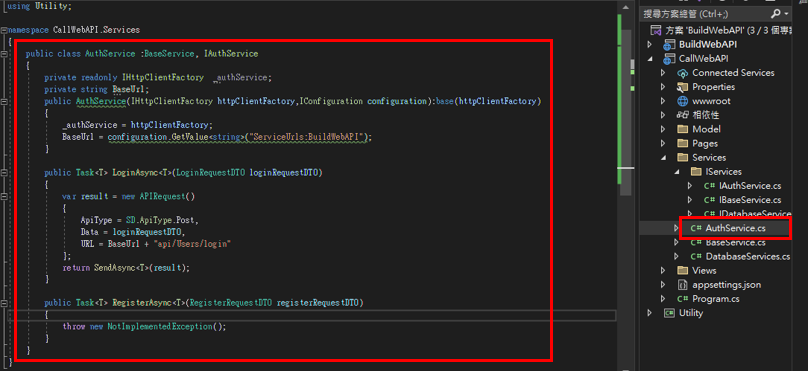Expand the Model folder arrow
This screenshot has width=808, height=371.
663,129
